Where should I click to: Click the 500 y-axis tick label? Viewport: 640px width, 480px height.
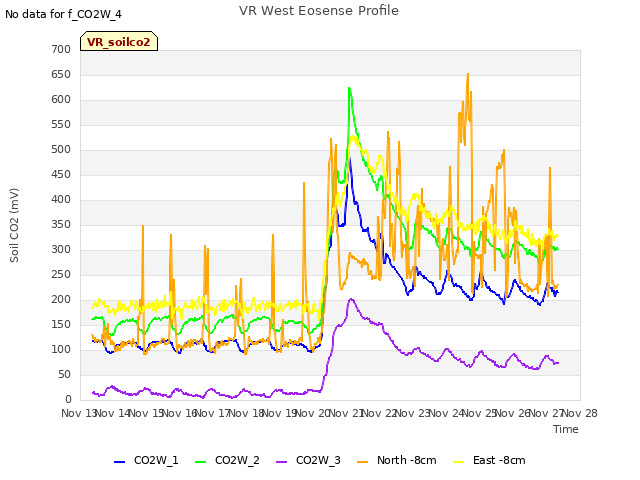(61, 149)
